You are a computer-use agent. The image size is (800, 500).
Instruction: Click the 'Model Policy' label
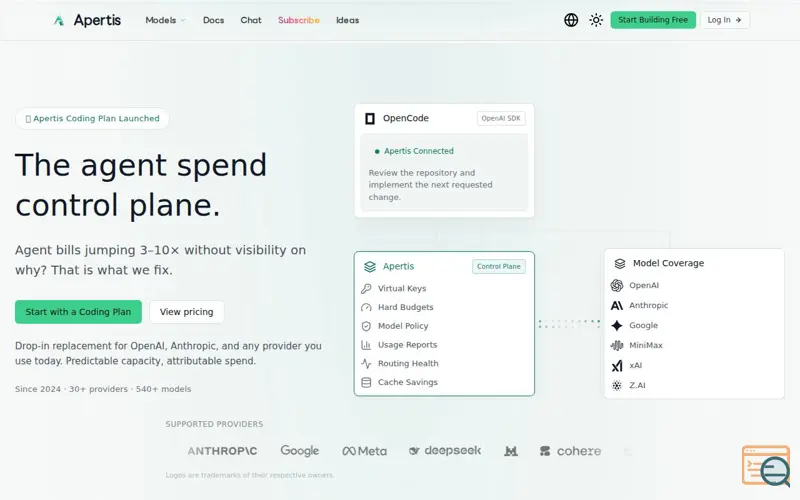403,326
